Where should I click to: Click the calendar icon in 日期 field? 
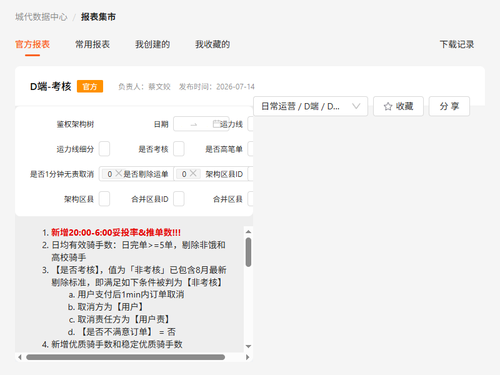pyautogui.click(x=217, y=124)
